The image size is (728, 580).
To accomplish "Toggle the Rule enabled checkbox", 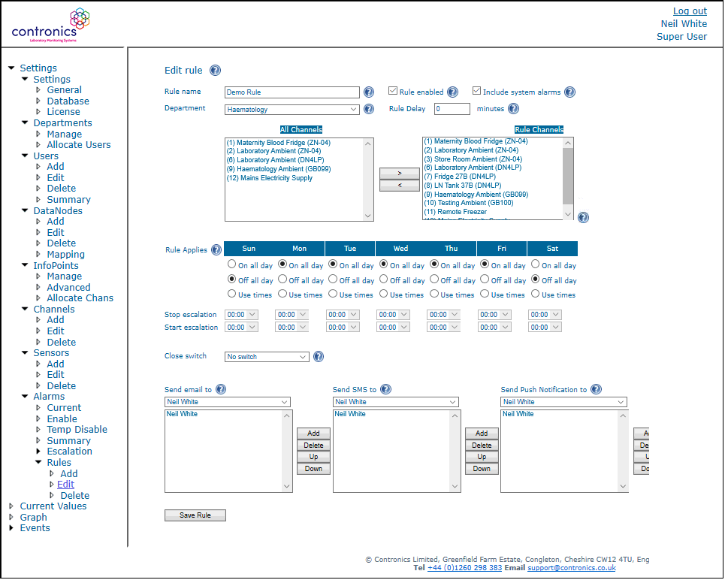I will coord(393,92).
